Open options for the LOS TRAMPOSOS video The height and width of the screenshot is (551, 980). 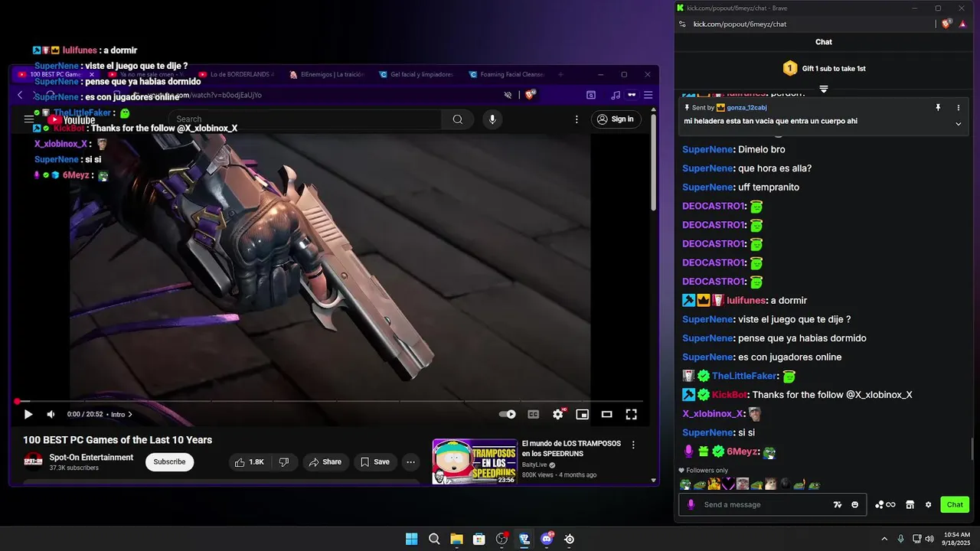633,445
